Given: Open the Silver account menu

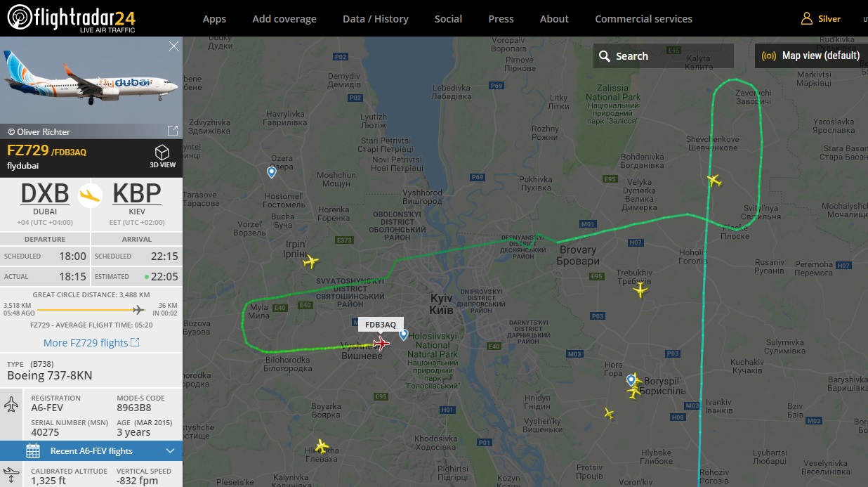Looking at the screenshot, I should click(x=821, y=19).
